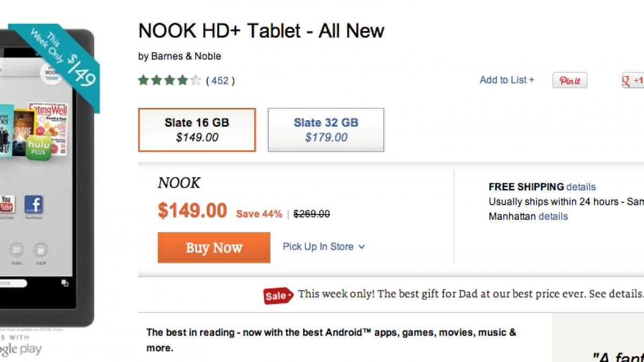Click the Pin it button
Viewport: 644px width, 362px height.
[570, 80]
